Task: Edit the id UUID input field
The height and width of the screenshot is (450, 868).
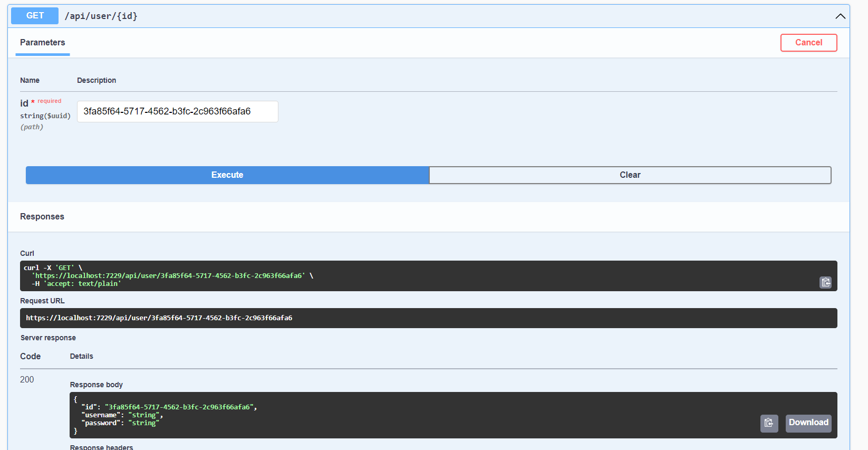Action: coord(178,111)
